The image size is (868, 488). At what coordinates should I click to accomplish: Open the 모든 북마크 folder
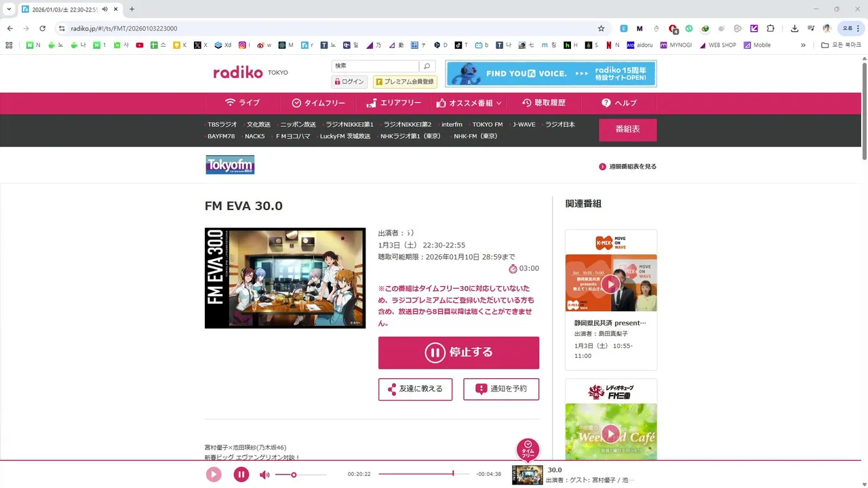coord(841,45)
